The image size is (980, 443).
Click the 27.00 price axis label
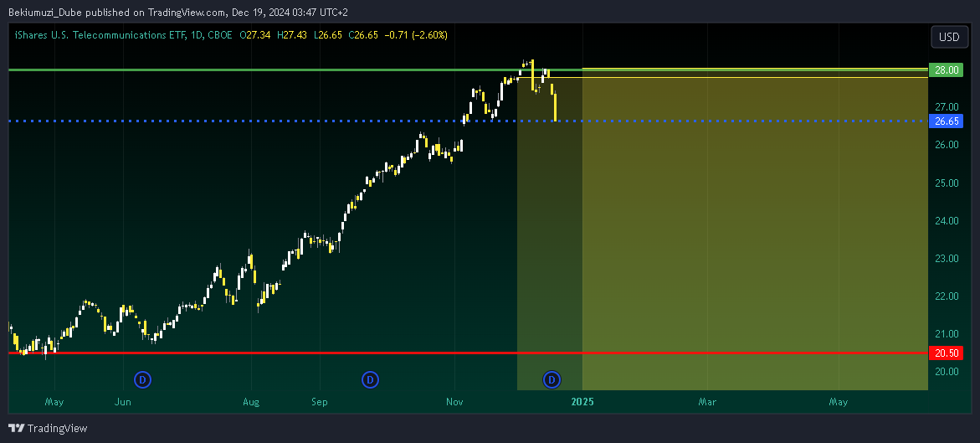click(x=947, y=107)
